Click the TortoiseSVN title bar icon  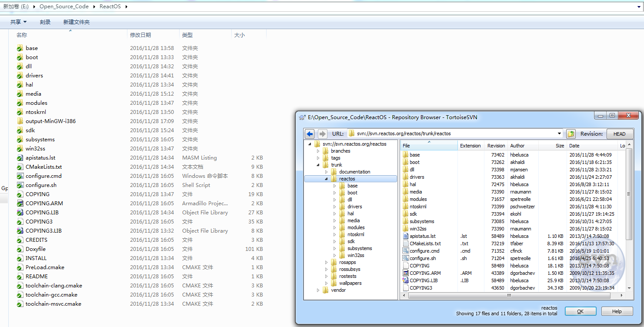pos(302,117)
